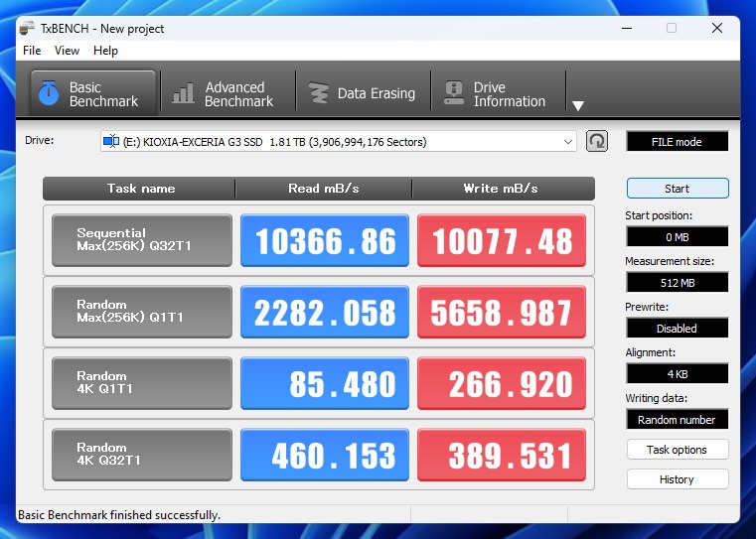Screen dimensions: 756x539
Task: Click the 'Start position:' label
Action: (x=659, y=215)
